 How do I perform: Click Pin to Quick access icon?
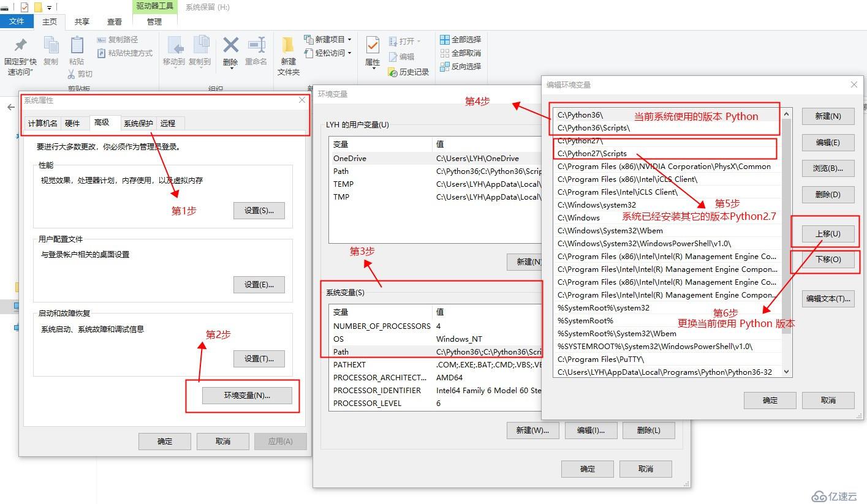[20, 45]
